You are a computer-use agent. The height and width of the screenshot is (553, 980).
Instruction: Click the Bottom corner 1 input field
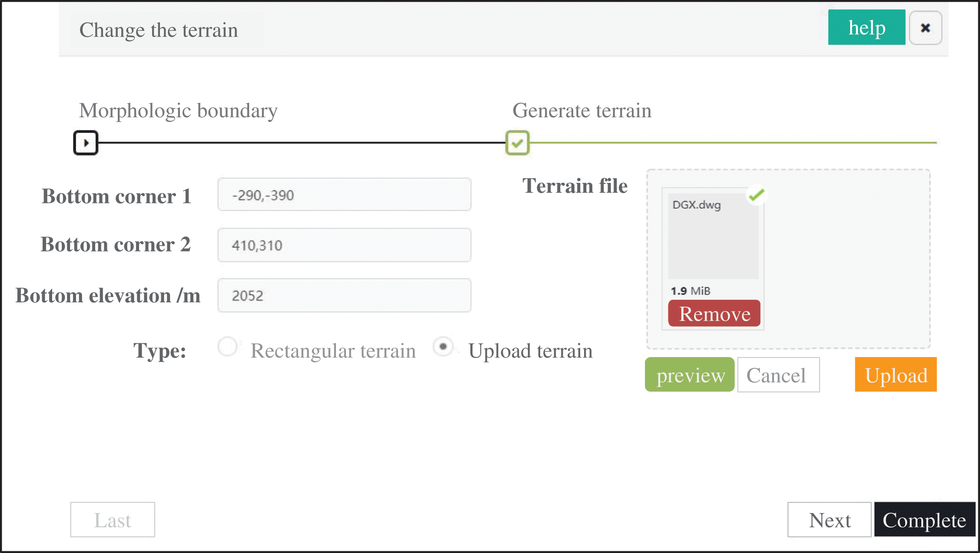point(344,195)
